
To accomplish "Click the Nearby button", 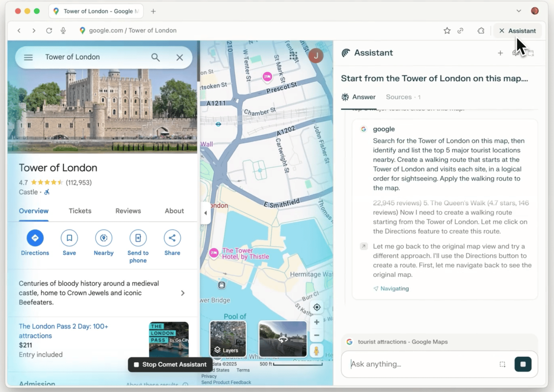I will click(x=104, y=243).
